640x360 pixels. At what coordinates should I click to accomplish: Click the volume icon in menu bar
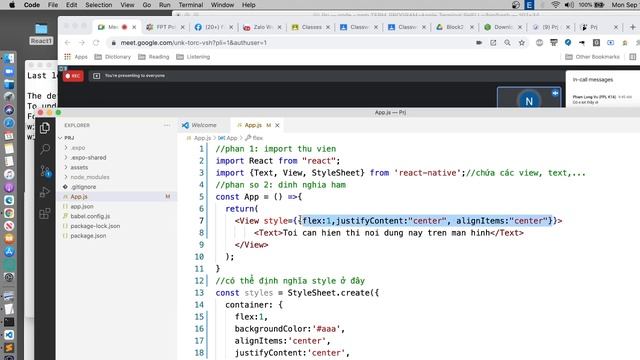click(x=569, y=5)
